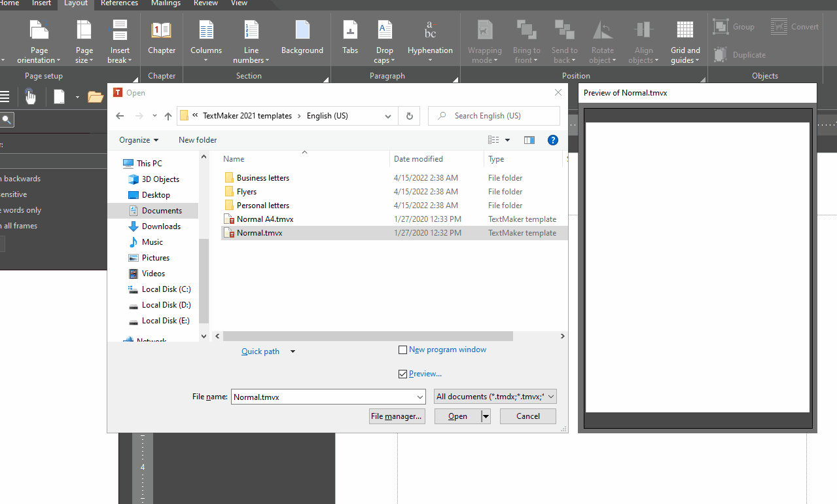
Task: Select the Line numbers icon
Action: click(251, 31)
